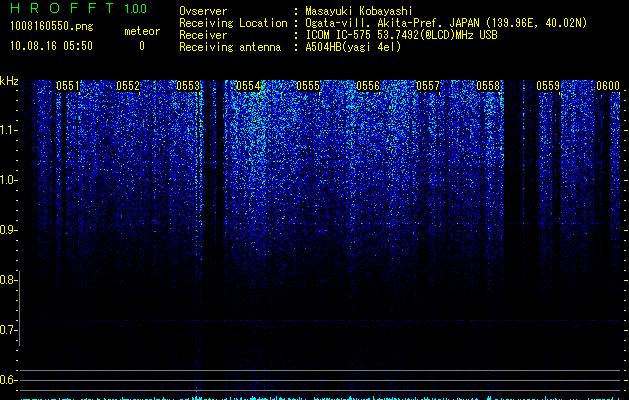
Task: Click the ICOM IC-575 receiver text
Action: point(402,35)
